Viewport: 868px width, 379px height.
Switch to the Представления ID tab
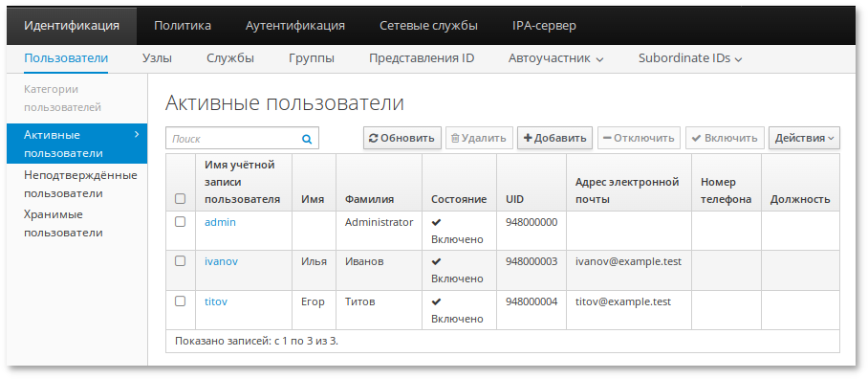(422, 58)
